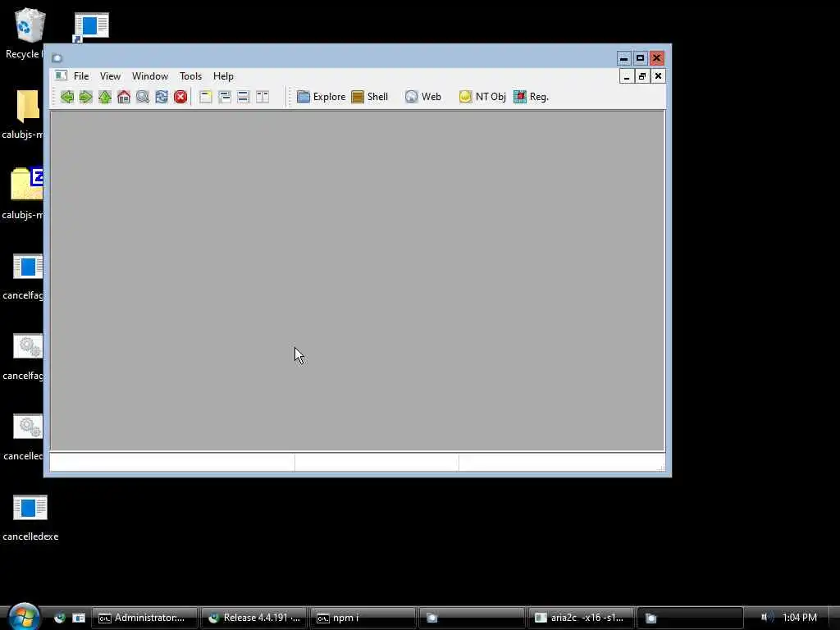This screenshot has height=630, width=840.
Task: Tile windows horizontally from the toolbar
Action: click(243, 97)
